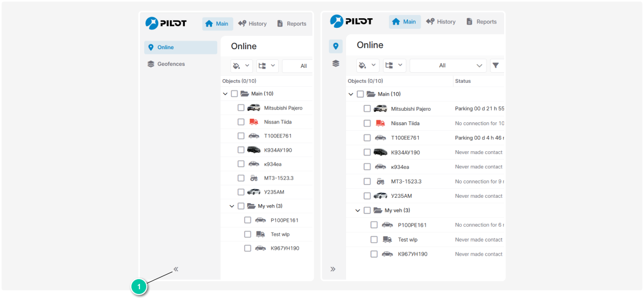Click the Status column header
This screenshot has height=301, width=644.
point(463,81)
